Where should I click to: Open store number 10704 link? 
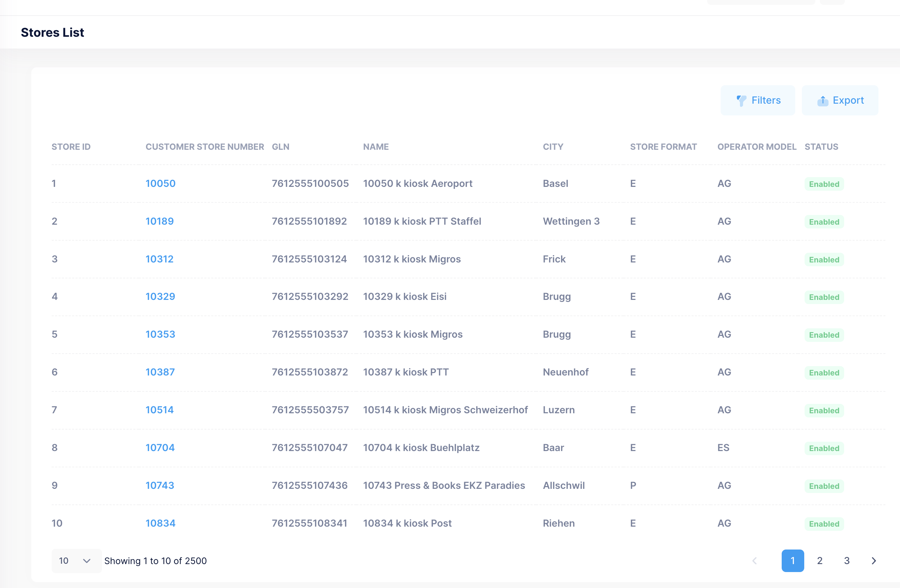coord(160,448)
